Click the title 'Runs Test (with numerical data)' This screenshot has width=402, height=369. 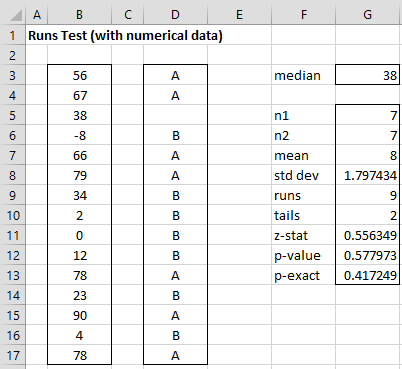(x=125, y=35)
